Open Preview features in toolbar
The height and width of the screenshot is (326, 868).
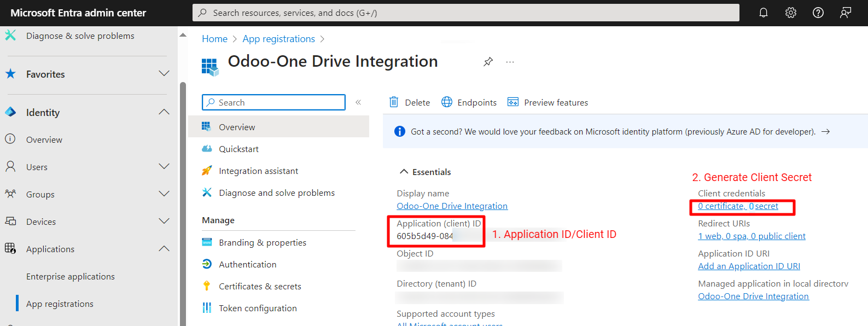pyautogui.click(x=548, y=102)
